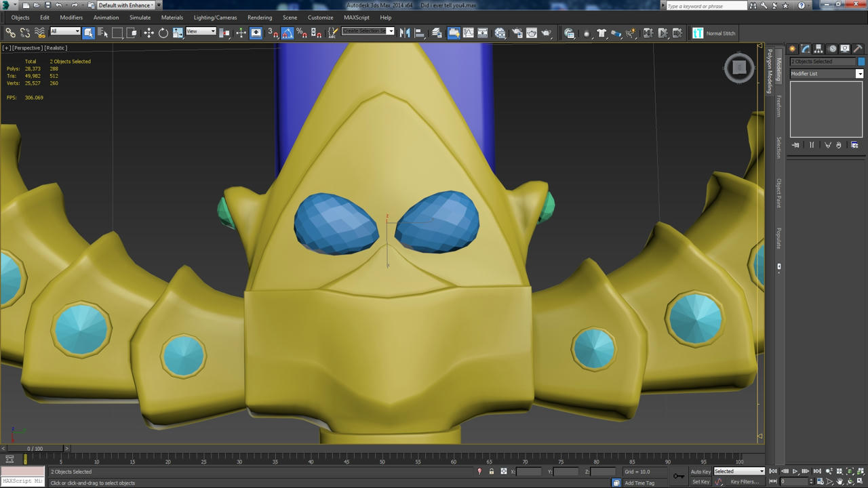Switch to the Hierarchy command panel tab
The image size is (868, 488).
point(818,49)
